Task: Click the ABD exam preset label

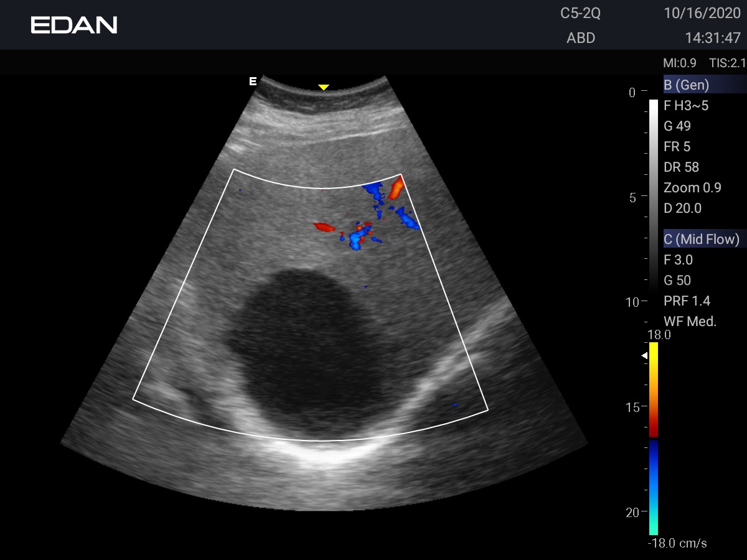Action: (581, 38)
